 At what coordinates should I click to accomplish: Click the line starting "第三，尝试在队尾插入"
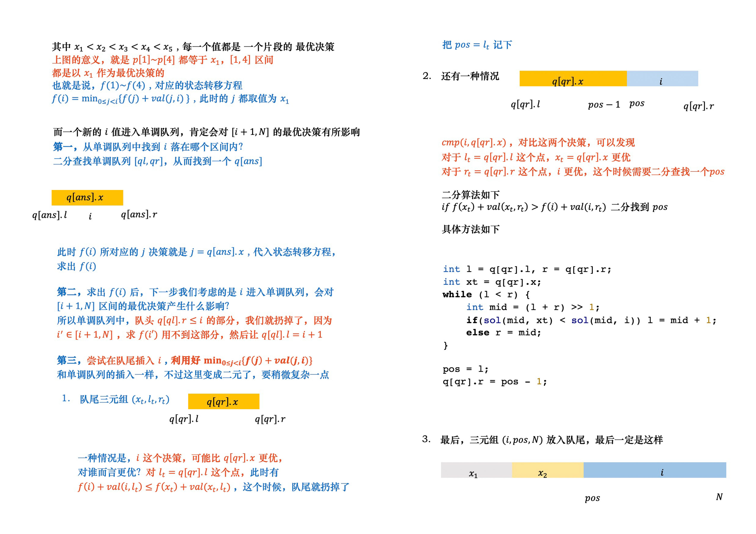click(x=185, y=361)
